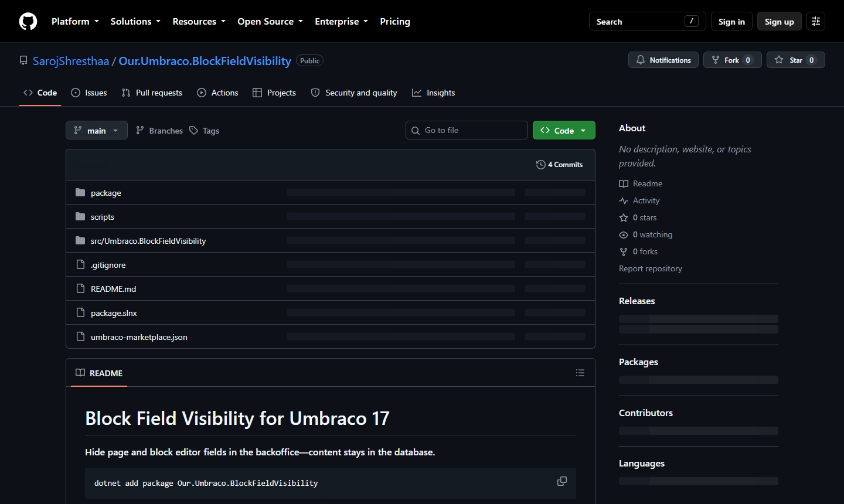844x504 pixels.
Task: Open the .gitignore file
Action: (108, 265)
